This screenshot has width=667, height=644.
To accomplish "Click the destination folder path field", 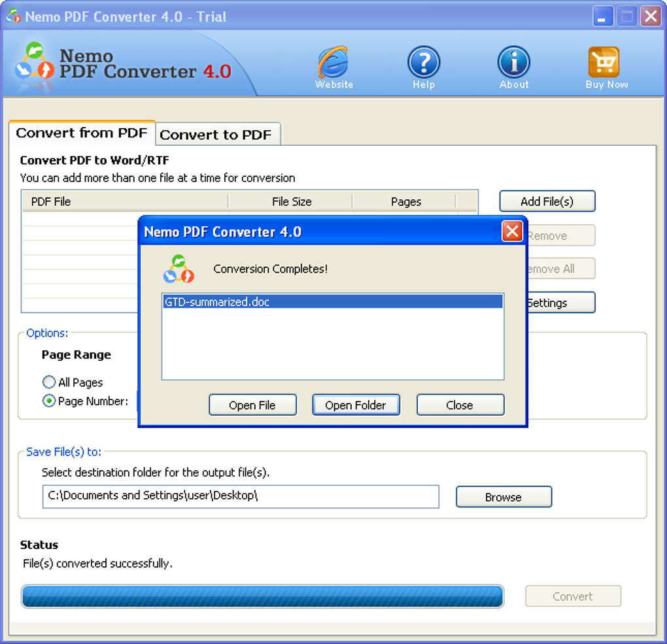I will pyautogui.click(x=241, y=496).
